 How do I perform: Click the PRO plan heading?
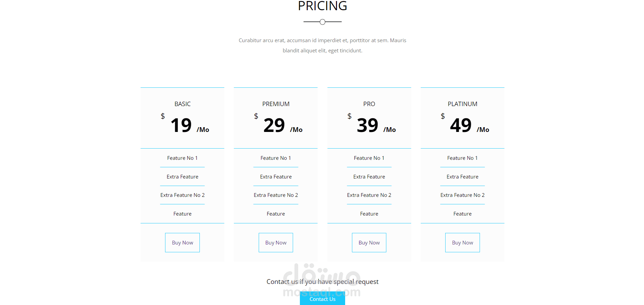tap(369, 104)
